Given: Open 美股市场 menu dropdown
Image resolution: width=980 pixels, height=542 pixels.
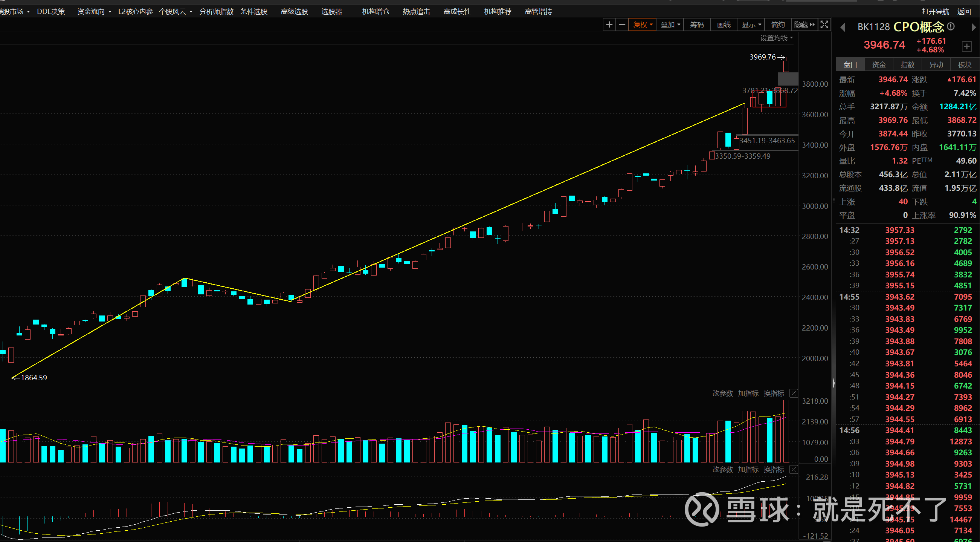Looking at the screenshot, I should 14,12.
